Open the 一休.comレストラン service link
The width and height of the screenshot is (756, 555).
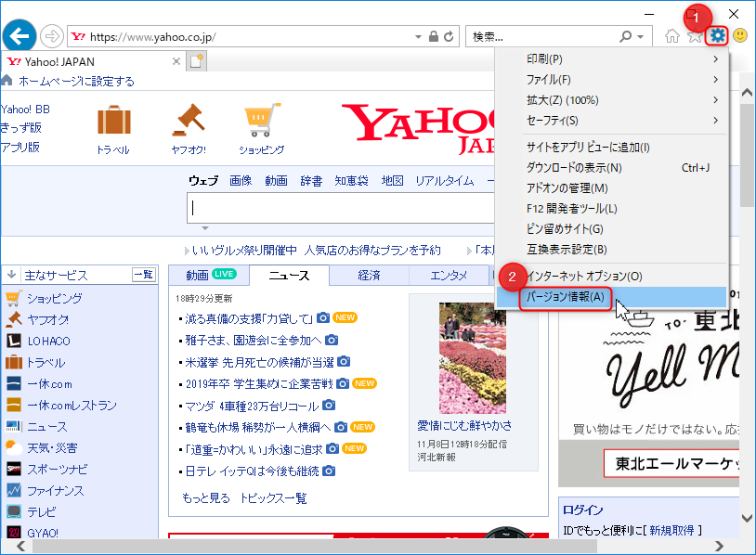(x=72, y=406)
